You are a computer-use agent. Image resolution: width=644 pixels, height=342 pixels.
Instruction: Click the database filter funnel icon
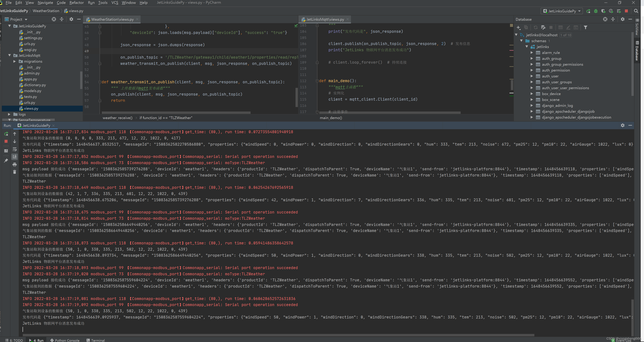tap(586, 28)
